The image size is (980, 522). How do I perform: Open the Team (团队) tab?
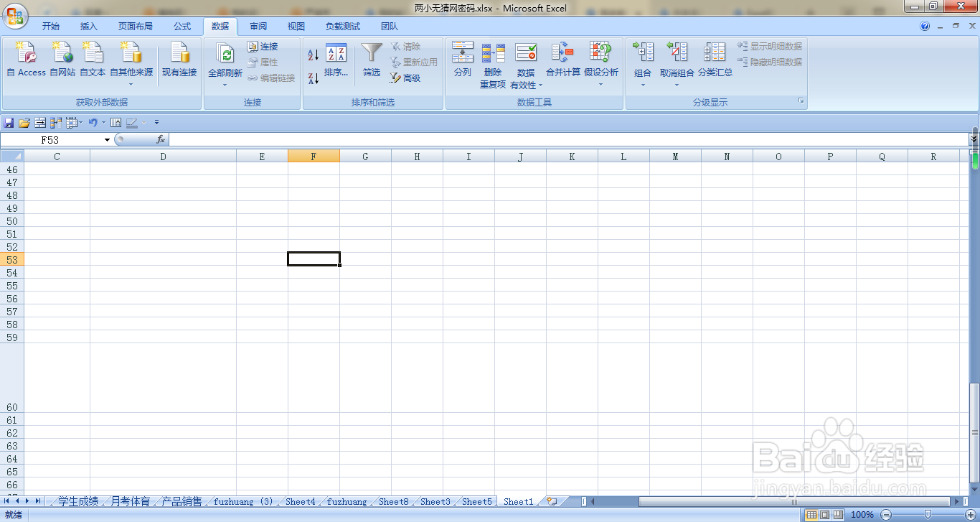point(390,27)
